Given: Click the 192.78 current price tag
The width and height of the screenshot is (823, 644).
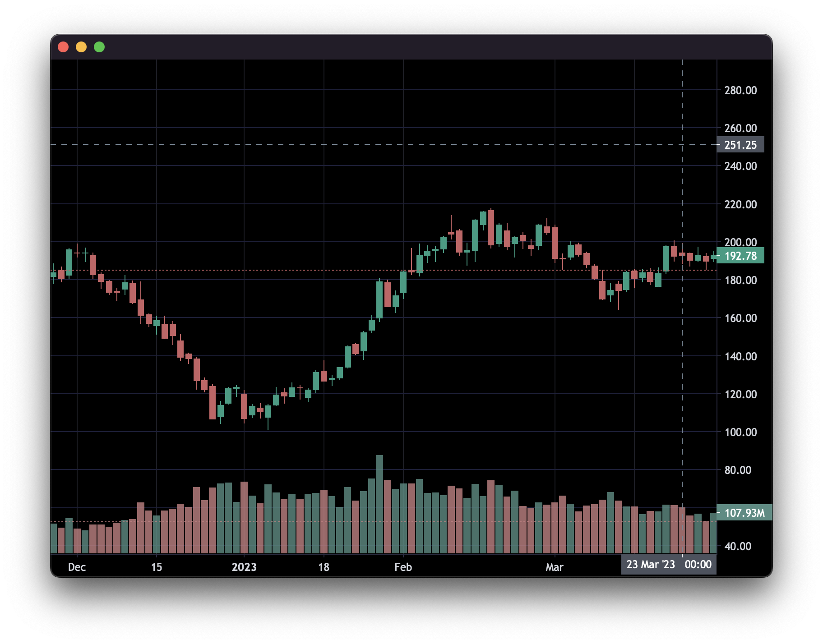Looking at the screenshot, I should tap(740, 256).
